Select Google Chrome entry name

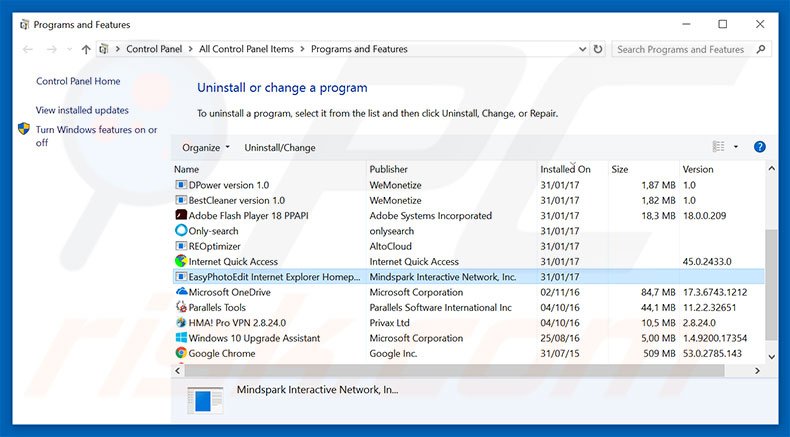[x=222, y=353]
